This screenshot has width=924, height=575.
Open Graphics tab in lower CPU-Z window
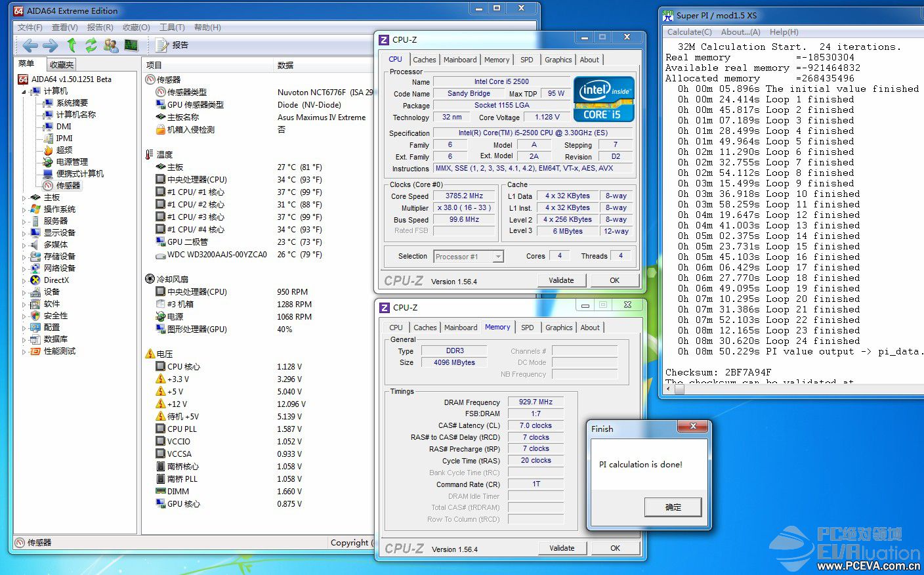559,328
